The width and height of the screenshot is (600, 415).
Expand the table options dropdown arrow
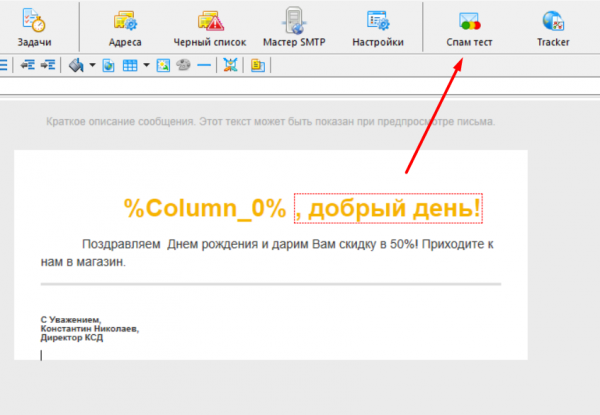click(x=146, y=65)
